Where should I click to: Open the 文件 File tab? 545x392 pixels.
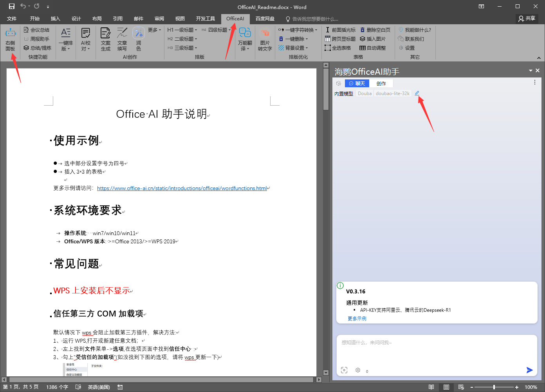click(12, 18)
